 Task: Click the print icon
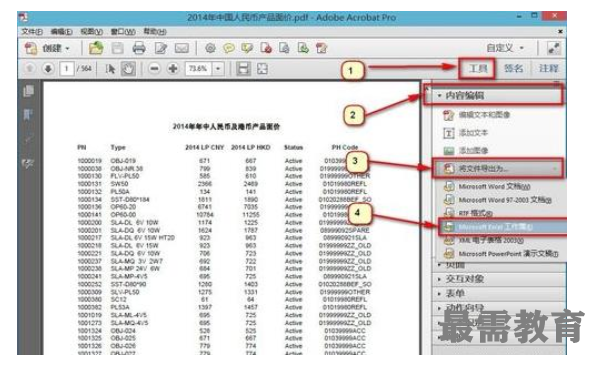(x=139, y=48)
